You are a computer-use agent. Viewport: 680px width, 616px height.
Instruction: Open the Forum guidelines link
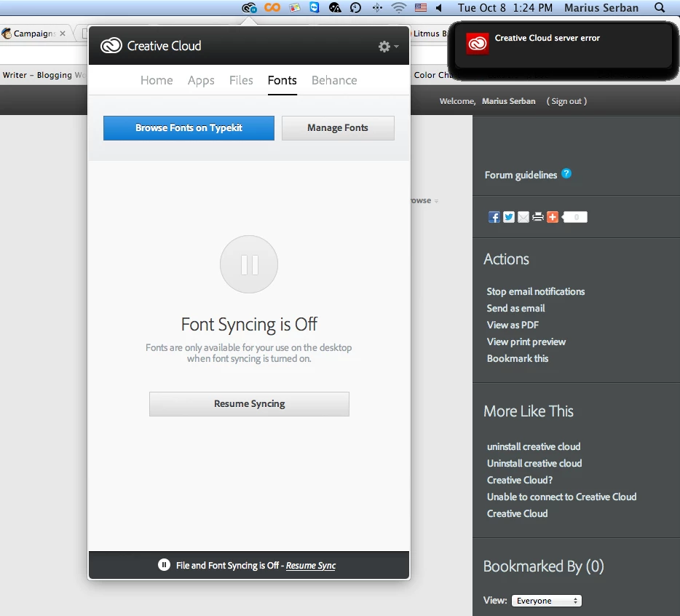point(521,175)
